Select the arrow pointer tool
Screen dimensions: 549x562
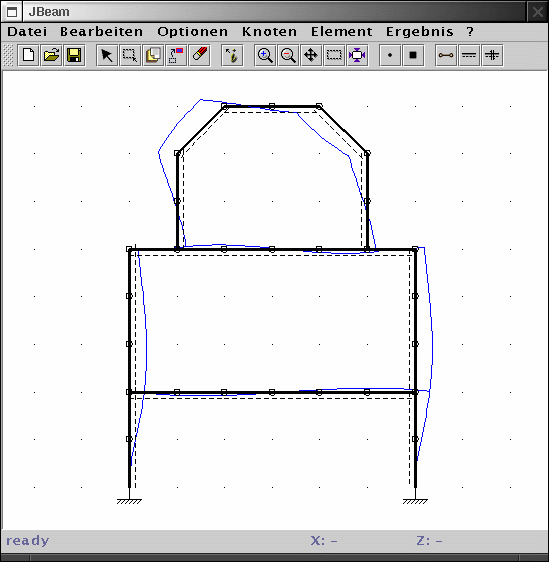[107, 56]
